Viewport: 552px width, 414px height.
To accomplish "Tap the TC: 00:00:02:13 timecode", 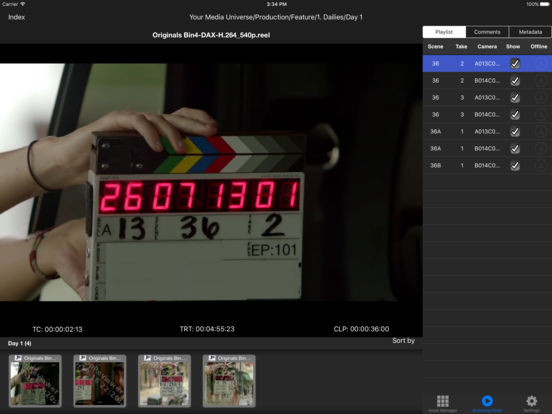I will pos(57,330).
